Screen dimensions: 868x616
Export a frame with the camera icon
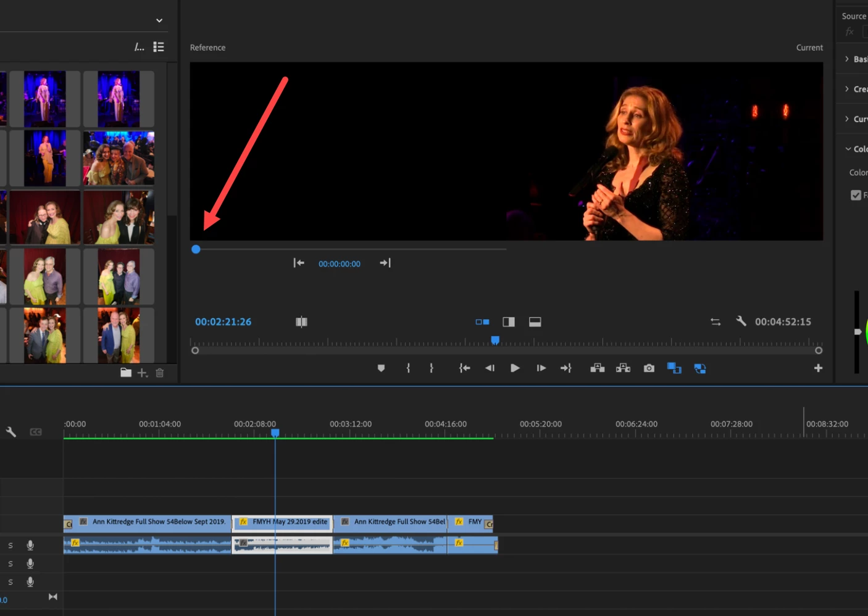[x=649, y=368]
